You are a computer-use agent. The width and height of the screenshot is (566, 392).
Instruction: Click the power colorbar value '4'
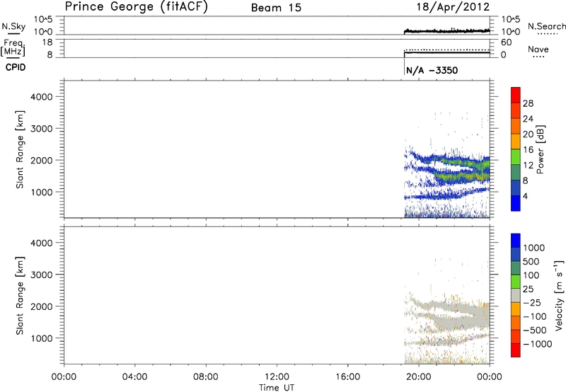pos(525,196)
